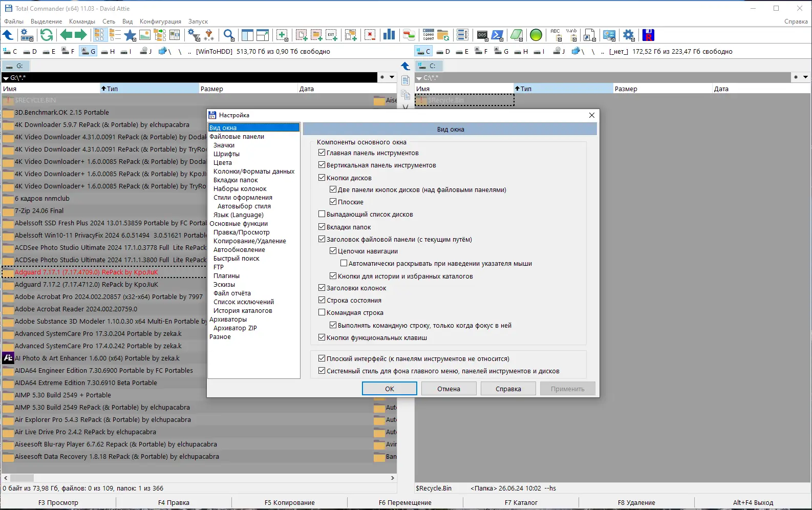The width and height of the screenshot is (812, 510).
Task: Open the left panel favorites asterisk button
Action: coord(382,77)
